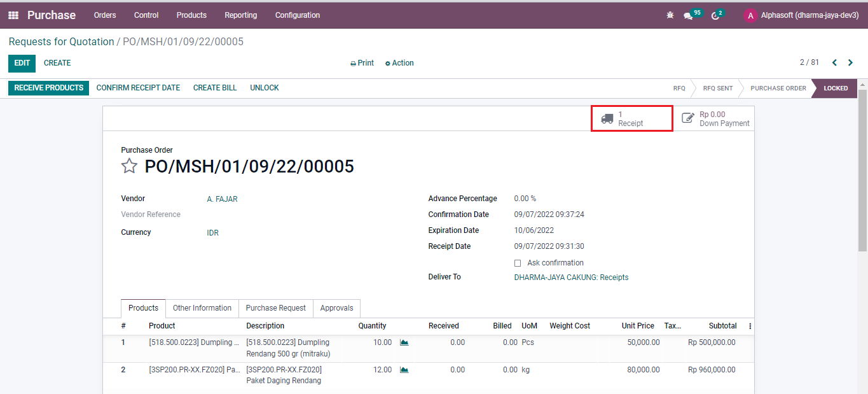
Task: Sort by Subtotal column header
Action: (722, 326)
